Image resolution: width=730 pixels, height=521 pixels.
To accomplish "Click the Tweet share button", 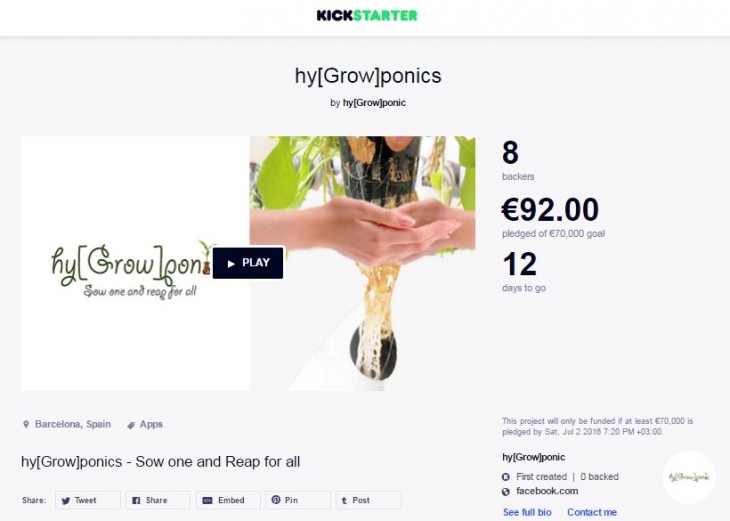I will (x=88, y=500).
